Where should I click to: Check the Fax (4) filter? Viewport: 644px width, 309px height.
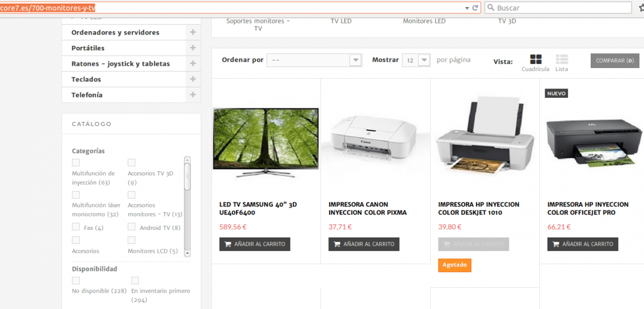click(76, 227)
